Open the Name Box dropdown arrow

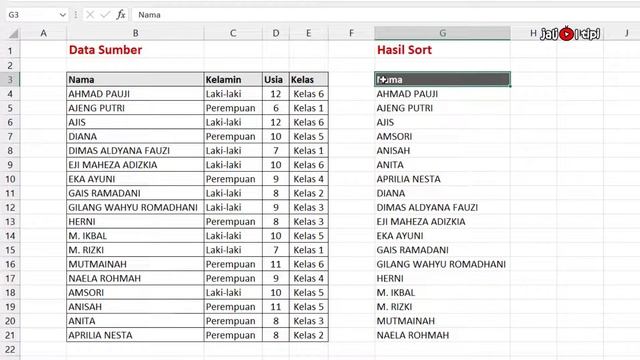[x=62, y=15]
